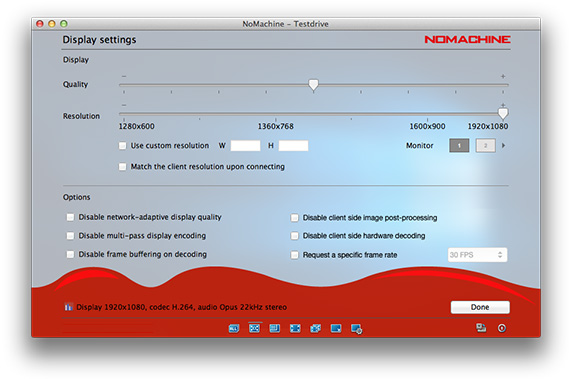Click the 1920x1080 resolution label
This screenshot has width=569, height=379.
[x=488, y=126]
